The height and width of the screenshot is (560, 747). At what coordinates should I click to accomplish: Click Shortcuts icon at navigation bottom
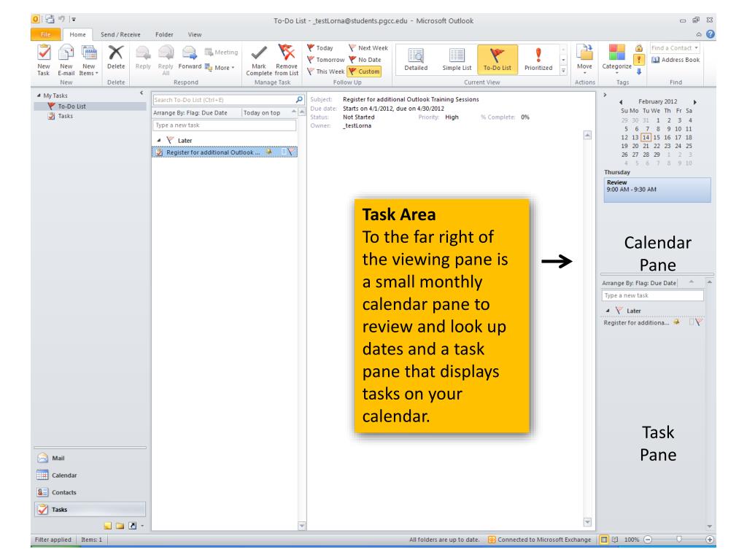click(133, 526)
